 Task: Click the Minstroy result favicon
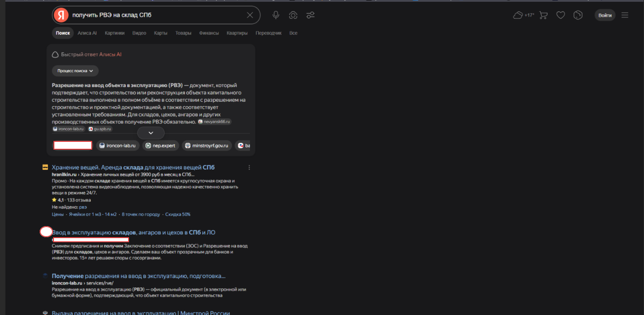tap(45, 313)
